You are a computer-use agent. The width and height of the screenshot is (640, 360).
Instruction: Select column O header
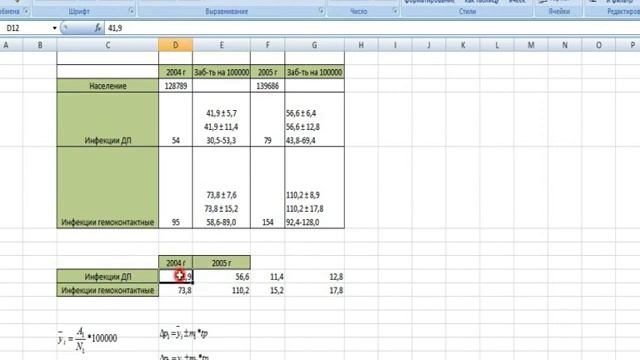[x=598, y=45]
